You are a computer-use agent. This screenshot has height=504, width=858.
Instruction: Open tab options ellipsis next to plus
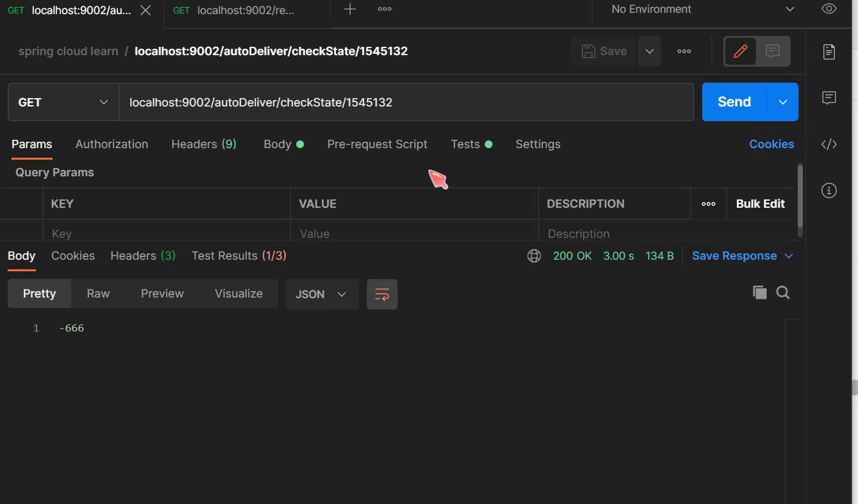[x=385, y=9]
